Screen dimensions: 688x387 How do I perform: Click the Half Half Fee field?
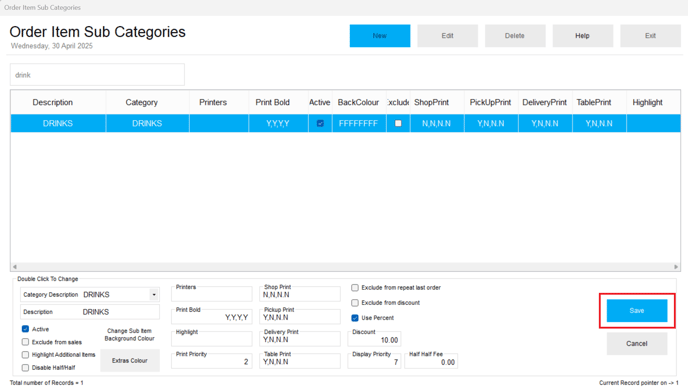pos(431,361)
